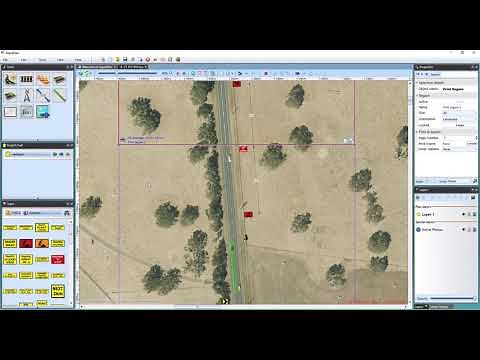
Task: Pick the compass divider tool
Action: point(27,96)
